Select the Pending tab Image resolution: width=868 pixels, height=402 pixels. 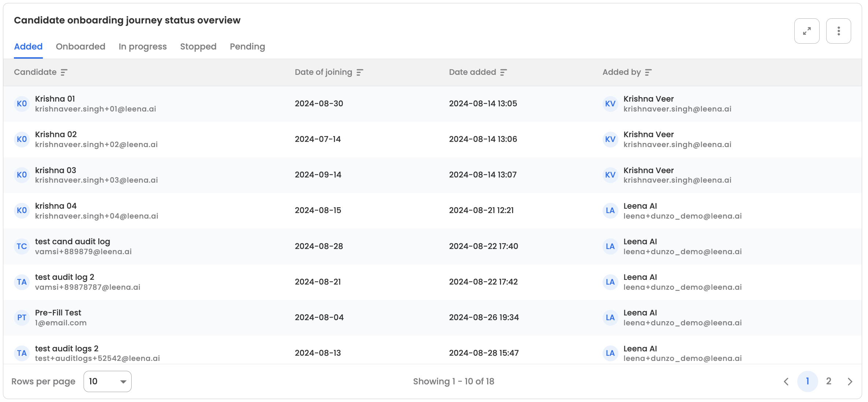tap(247, 47)
